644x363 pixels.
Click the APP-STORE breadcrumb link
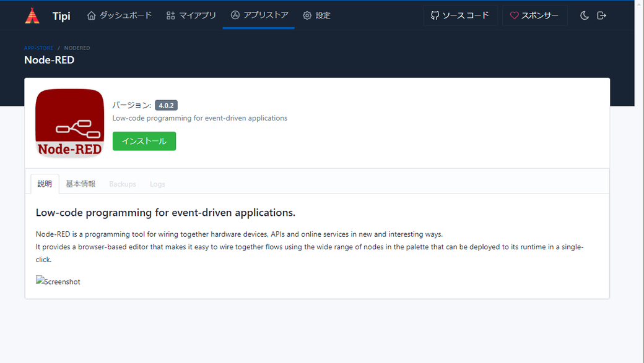(x=38, y=48)
